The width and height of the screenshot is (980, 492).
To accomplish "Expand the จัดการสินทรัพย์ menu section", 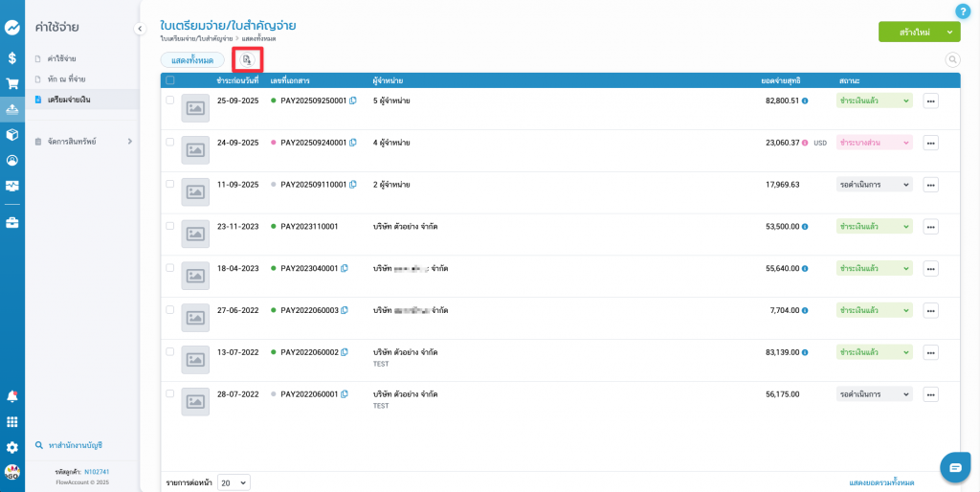I will click(x=129, y=142).
